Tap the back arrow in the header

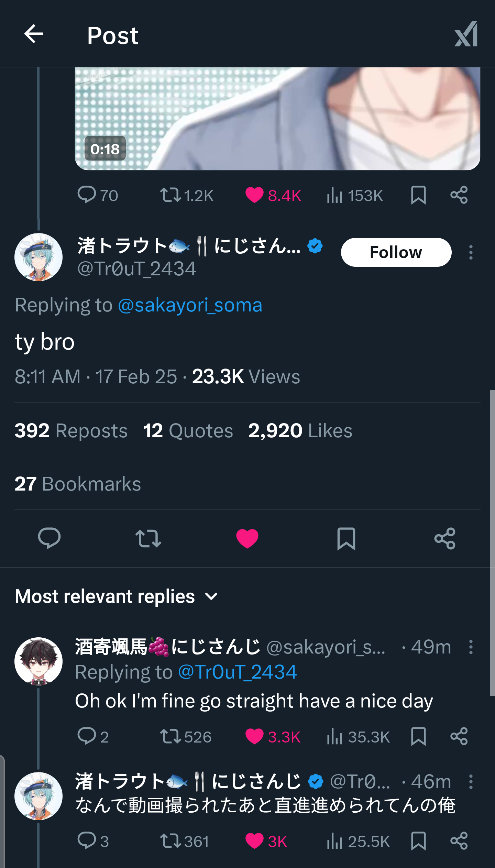coord(34,34)
